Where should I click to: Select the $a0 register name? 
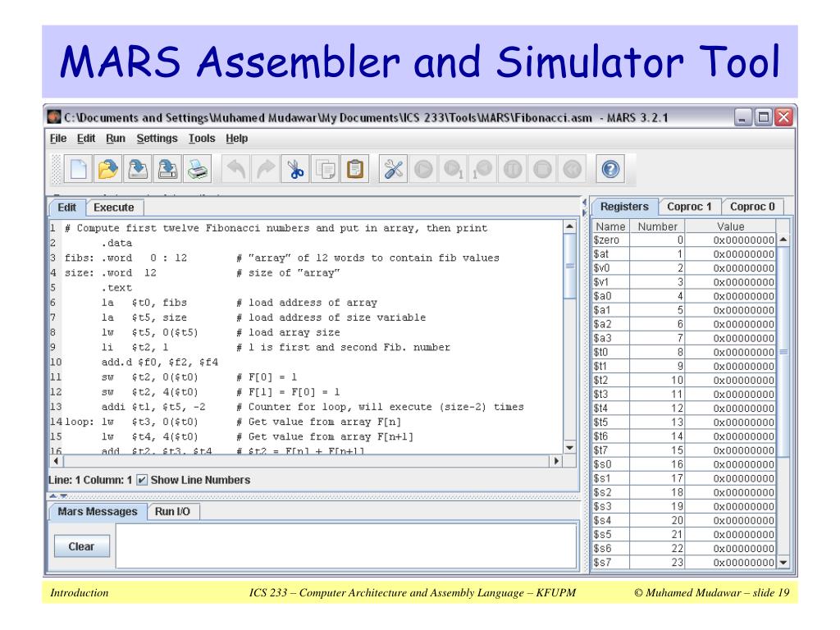[602, 295]
